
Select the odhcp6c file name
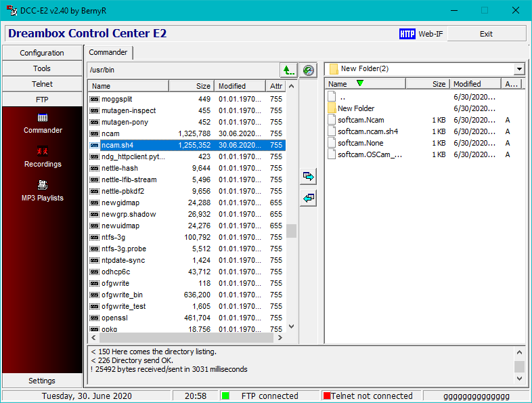point(116,272)
